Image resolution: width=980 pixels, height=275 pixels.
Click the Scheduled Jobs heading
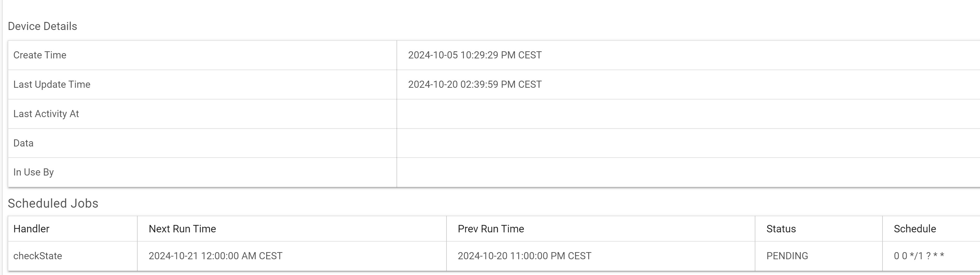pos(53,203)
